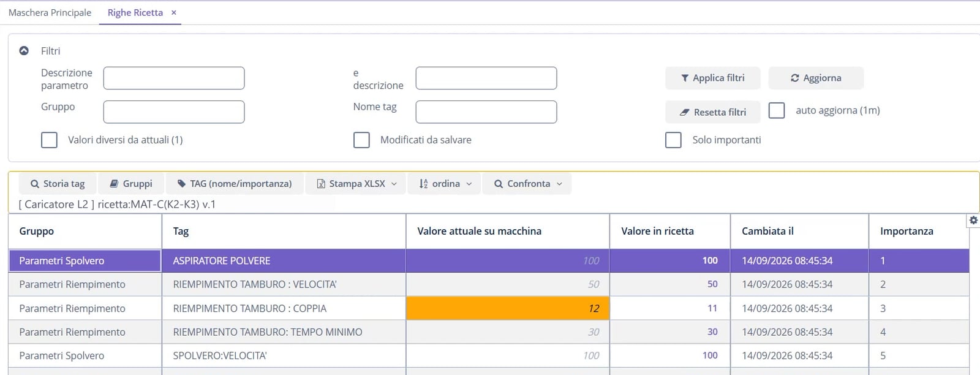The height and width of the screenshot is (375, 980).
Task: Click the Gruppi book icon
Action: click(x=114, y=184)
